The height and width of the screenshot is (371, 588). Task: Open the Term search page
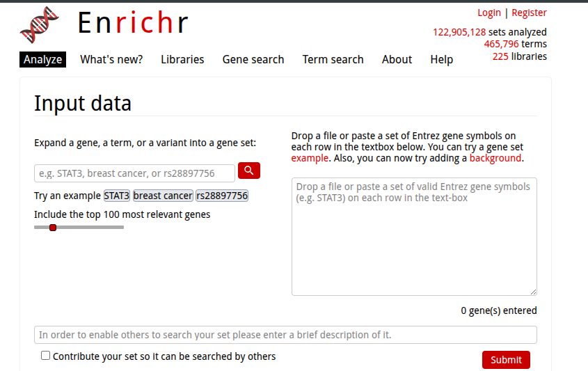[x=333, y=60]
